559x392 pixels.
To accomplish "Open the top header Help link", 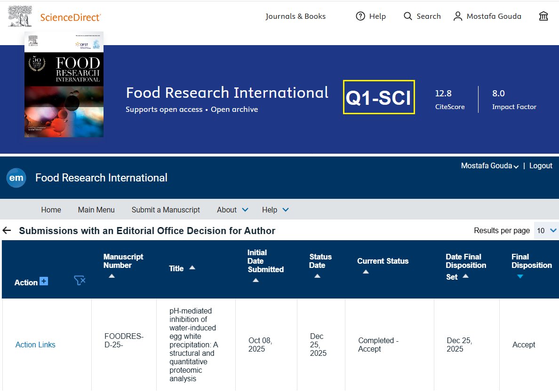I will pos(377,16).
